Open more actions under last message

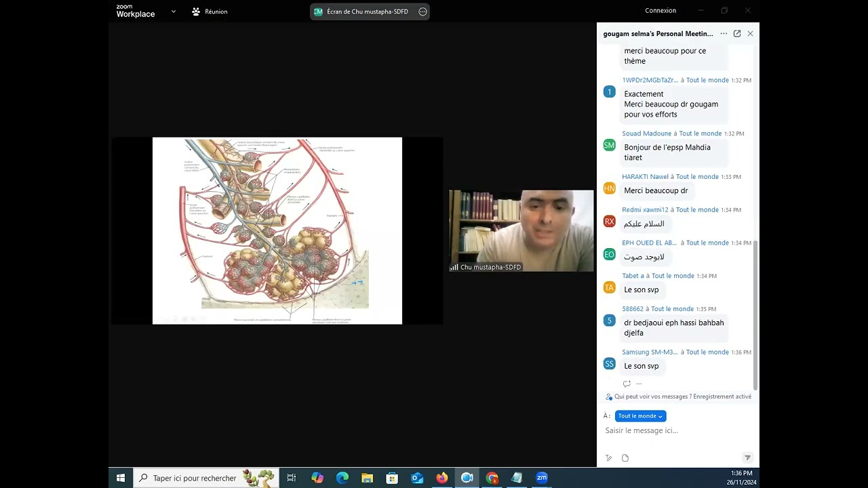[639, 384]
